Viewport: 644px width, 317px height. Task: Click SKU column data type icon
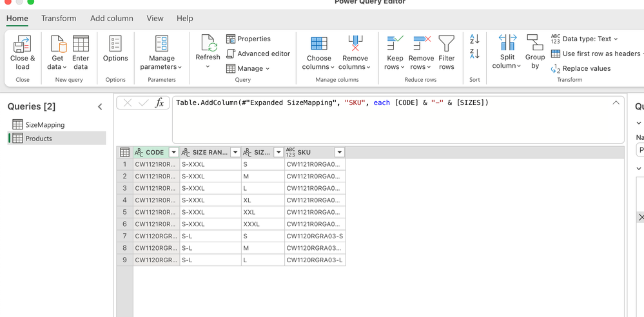click(x=291, y=152)
